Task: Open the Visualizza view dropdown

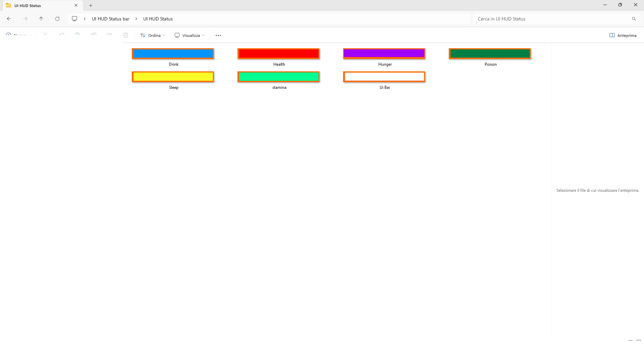Action: coord(190,35)
